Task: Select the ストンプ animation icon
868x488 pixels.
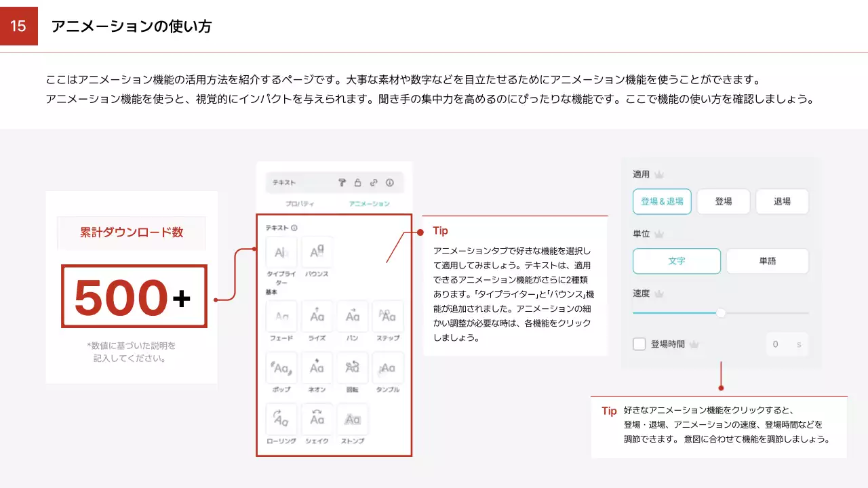Action: click(x=352, y=420)
